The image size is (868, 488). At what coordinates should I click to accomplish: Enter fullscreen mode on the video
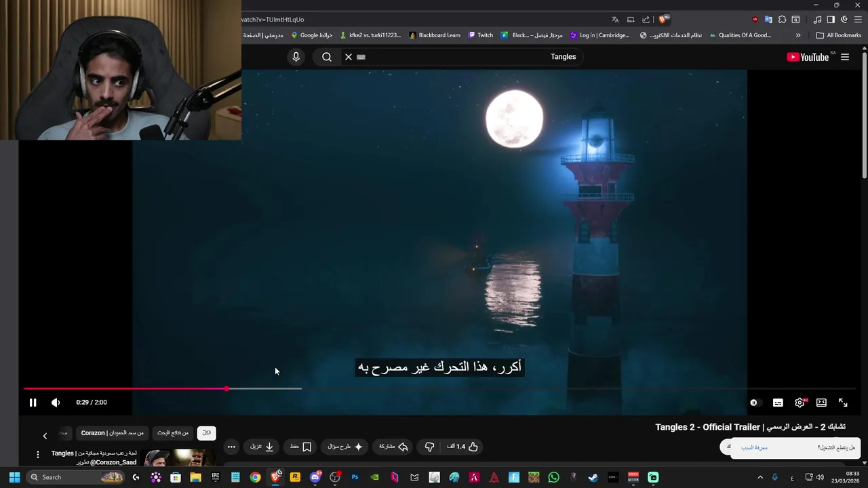(x=843, y=403)
